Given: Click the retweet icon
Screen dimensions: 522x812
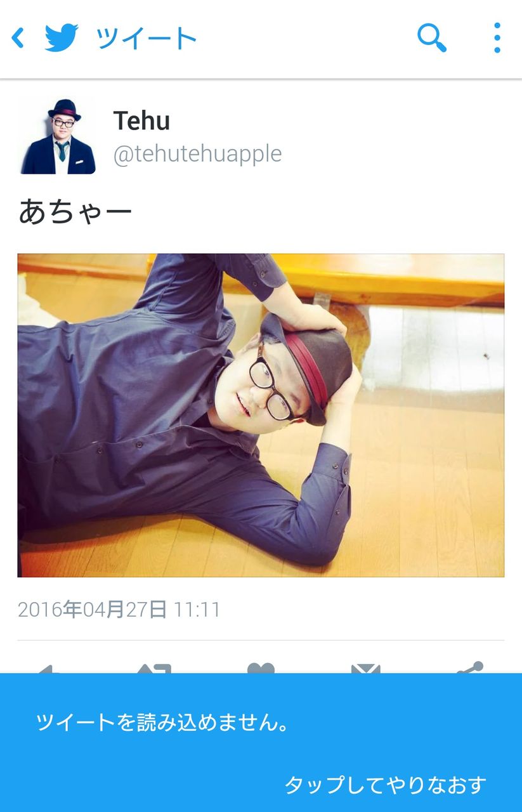Looking at the screenshot, I should click(155, 668).
